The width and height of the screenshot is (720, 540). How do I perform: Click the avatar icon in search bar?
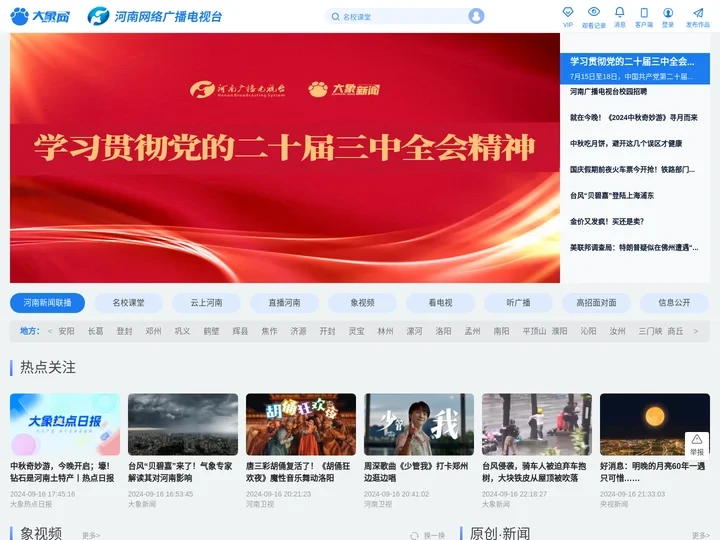pos(476,16)
